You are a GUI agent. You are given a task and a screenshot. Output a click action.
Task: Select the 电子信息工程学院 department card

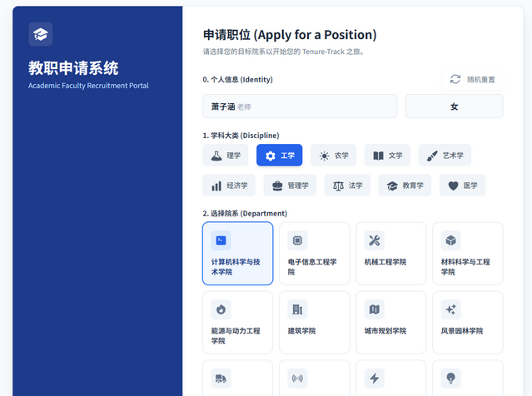314,253
